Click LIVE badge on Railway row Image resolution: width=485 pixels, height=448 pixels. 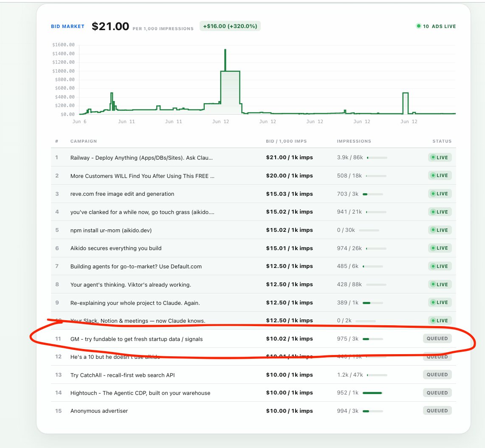click(440, 158)
